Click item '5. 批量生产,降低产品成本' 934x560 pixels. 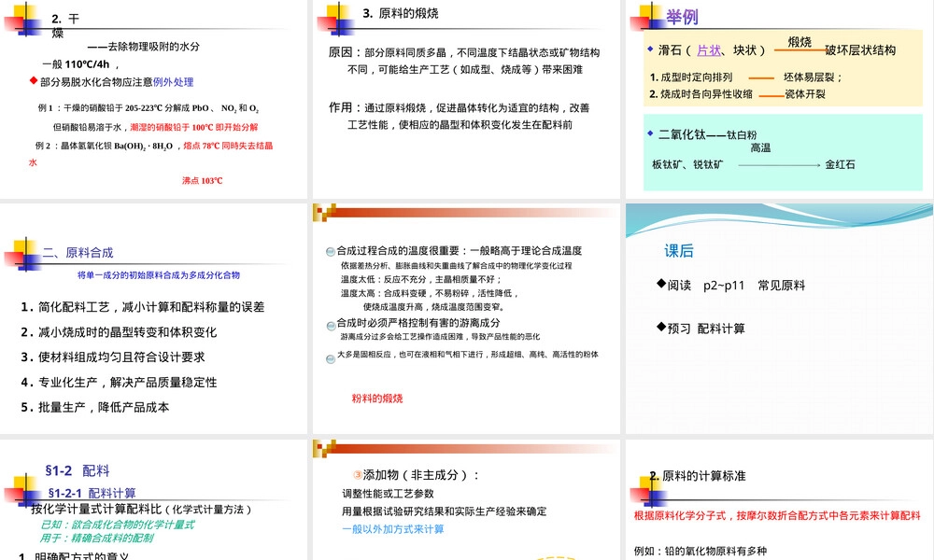tap(95, 407)
